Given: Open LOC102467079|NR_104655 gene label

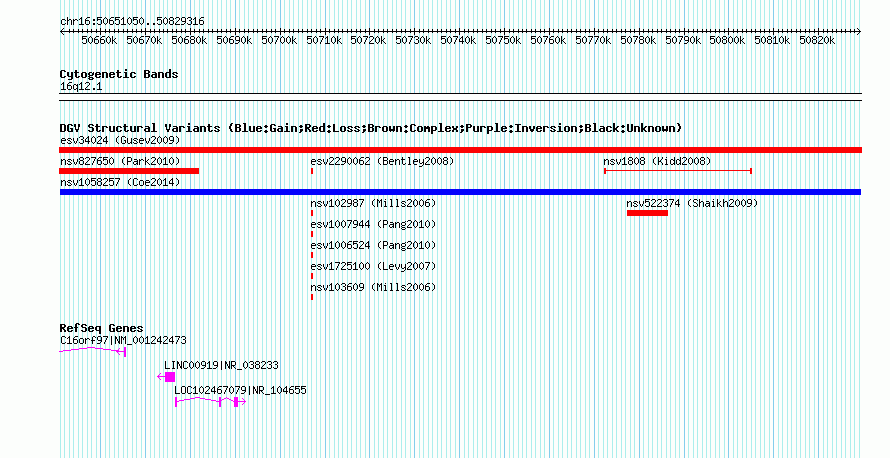Looking at the screenshot, I should 240,390.
